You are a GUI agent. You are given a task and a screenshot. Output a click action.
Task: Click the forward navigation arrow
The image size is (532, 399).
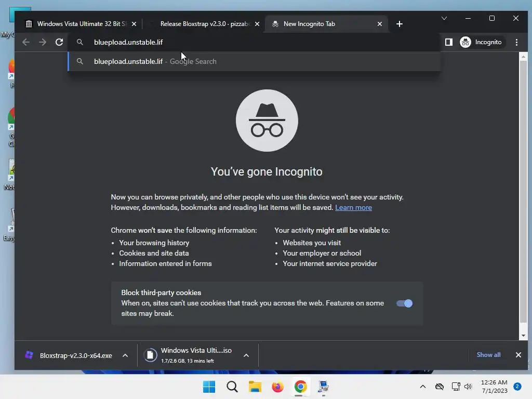(x=43, y=42)
